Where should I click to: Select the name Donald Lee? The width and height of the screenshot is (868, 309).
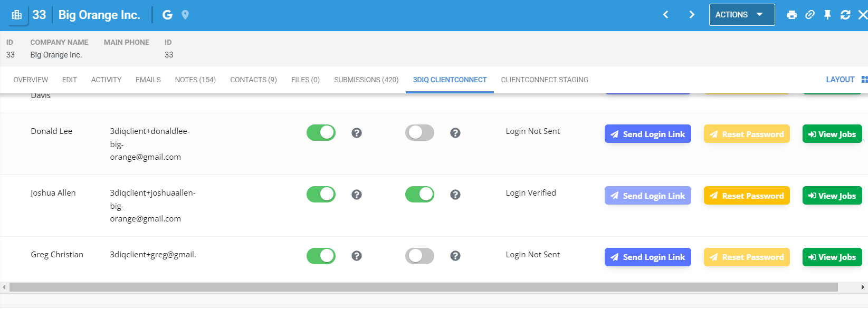52,131
